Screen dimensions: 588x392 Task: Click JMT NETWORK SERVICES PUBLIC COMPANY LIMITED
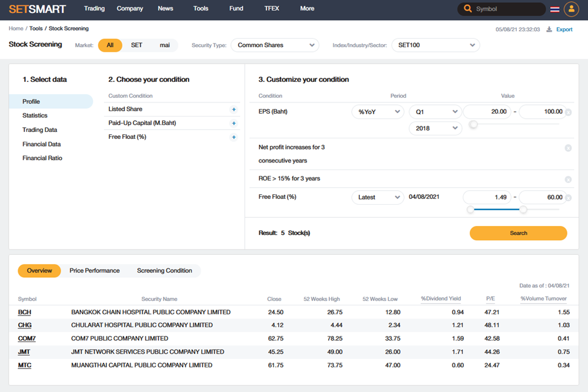pyautogui.click(x=148, y=352)
